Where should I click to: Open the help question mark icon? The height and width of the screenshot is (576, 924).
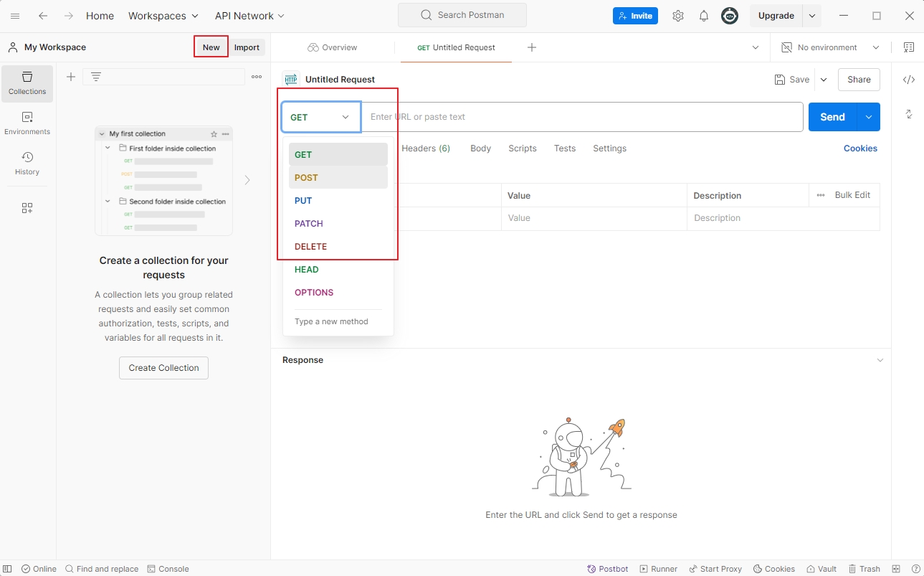(915, 569)
